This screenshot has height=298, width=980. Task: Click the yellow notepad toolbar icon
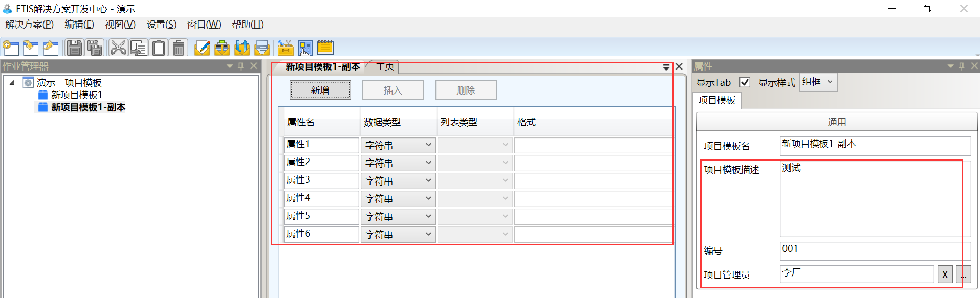coord(325,48)
